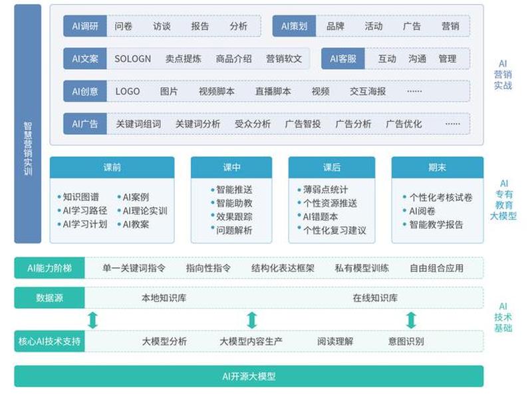Click the 结构化表达框架 text

[x=283, y=268]
